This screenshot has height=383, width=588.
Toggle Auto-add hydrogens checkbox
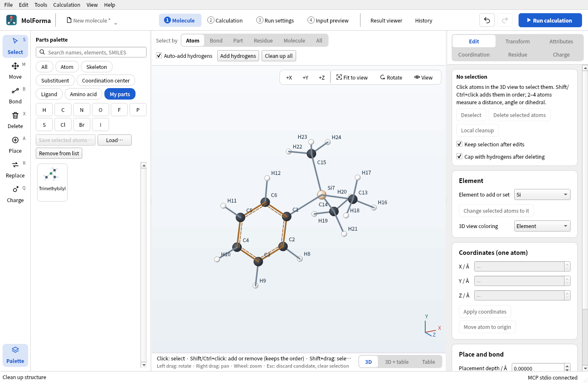(x=159, y=56)
